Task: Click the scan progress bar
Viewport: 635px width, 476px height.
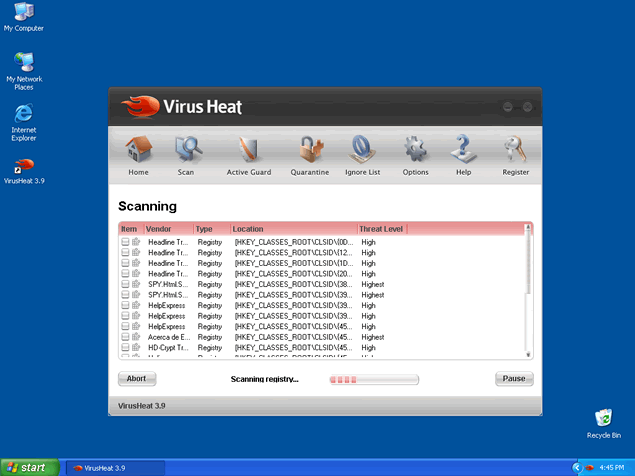Action: (374, 380)
